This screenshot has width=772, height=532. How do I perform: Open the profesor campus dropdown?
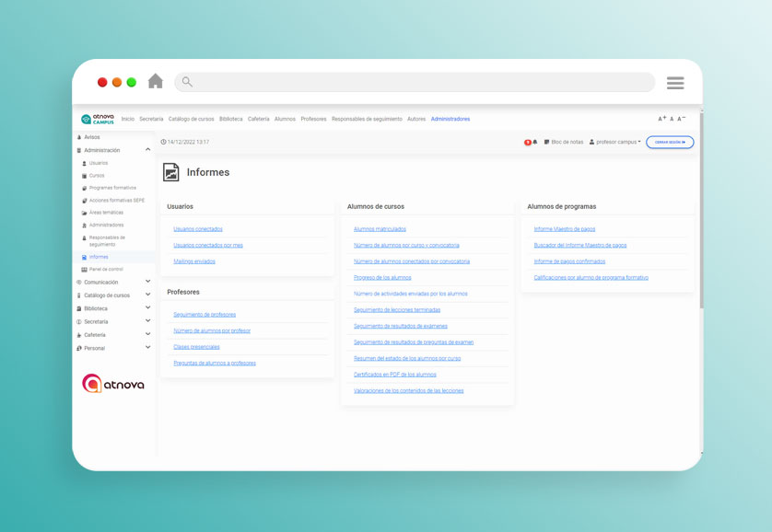point(614,141)
